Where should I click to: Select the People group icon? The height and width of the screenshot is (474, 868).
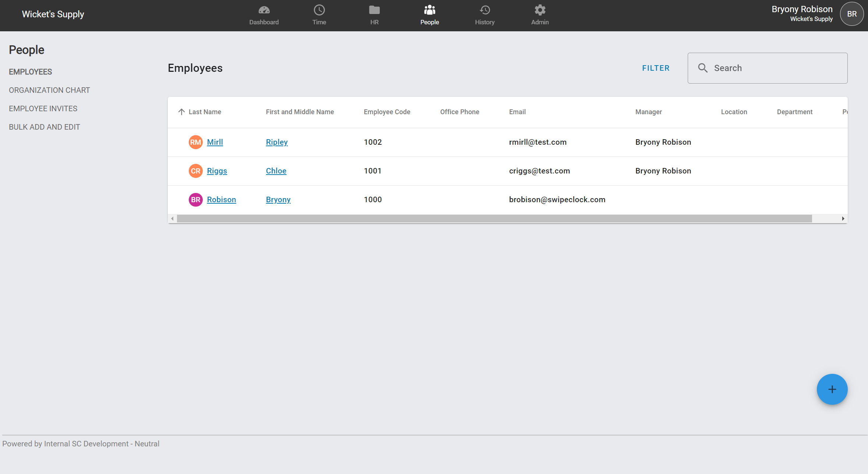pyautogui.click(x=429, y=10)
